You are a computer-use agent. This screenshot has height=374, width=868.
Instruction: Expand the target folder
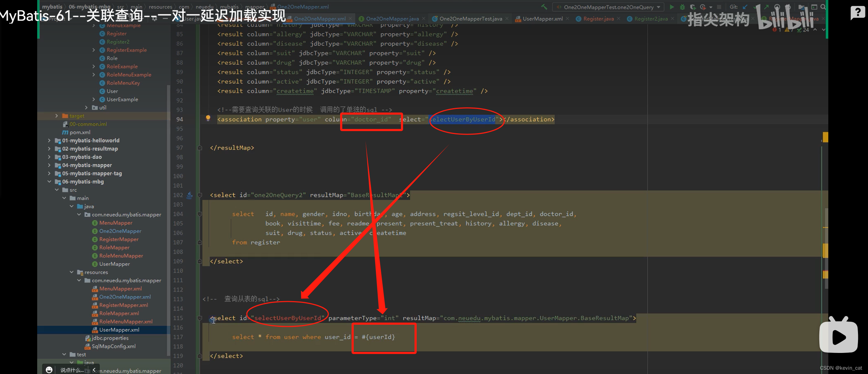coord(57,116)
